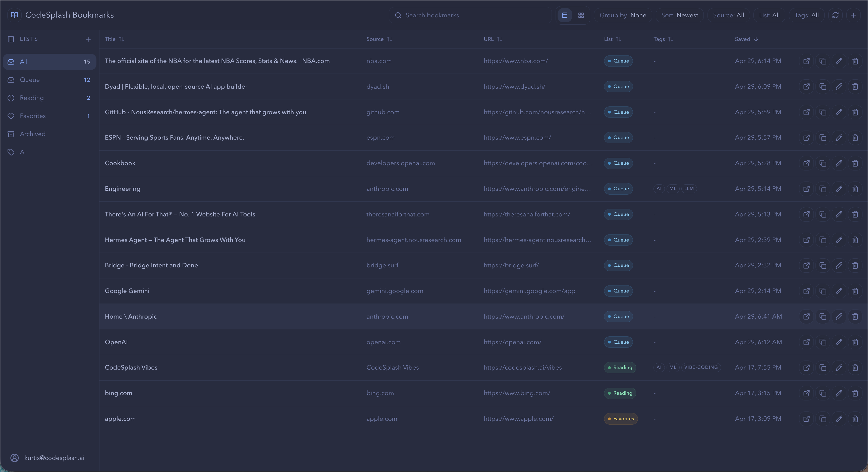The width and height of the screenshot is (868, 472).
Task: Collapse the Lists sidebar panel icon
Action: 11,39
